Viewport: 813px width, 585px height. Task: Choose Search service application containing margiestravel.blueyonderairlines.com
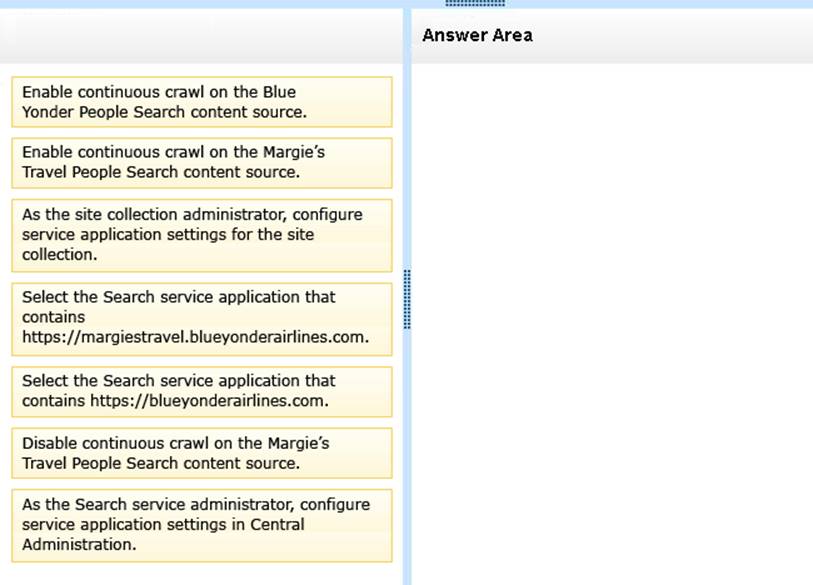tap(202, 319)
